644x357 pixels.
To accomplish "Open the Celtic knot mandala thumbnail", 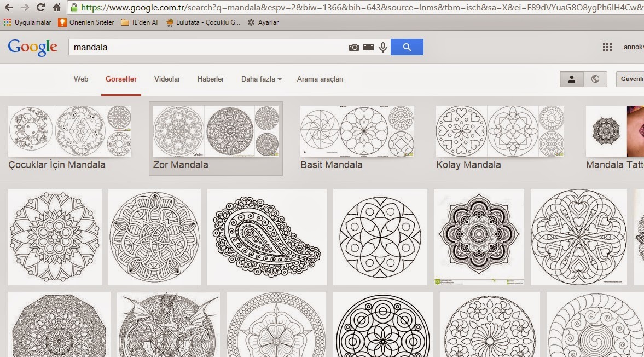I will point(154,237).
